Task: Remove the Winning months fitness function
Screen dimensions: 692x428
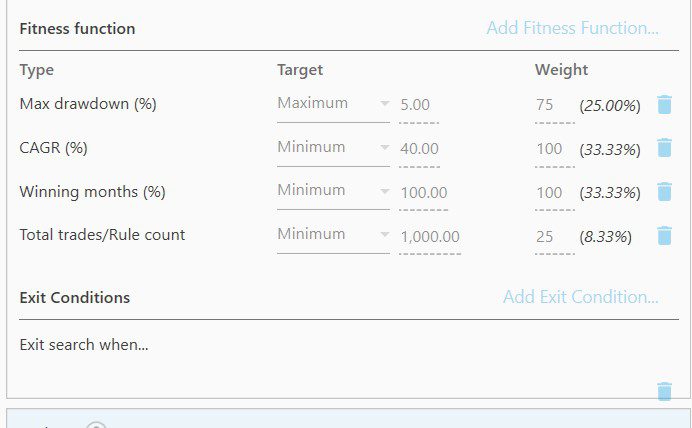Action: pyautogui.click(x=664, y=192)
